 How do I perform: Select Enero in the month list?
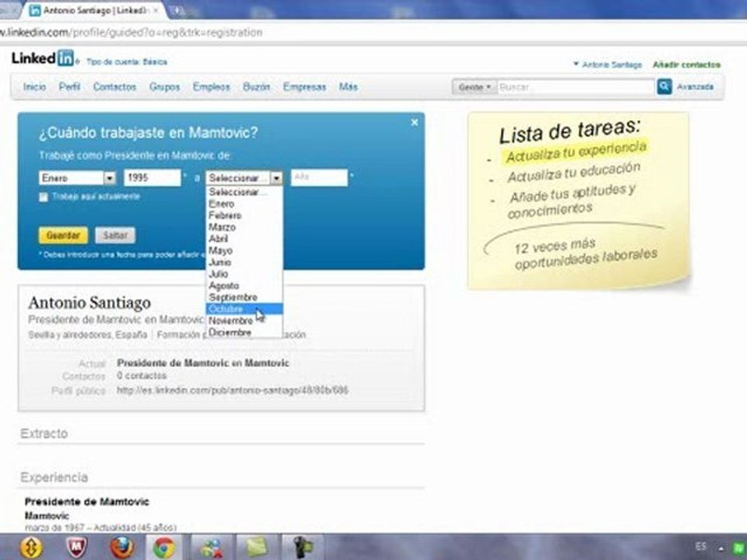[x=244, y=204]
